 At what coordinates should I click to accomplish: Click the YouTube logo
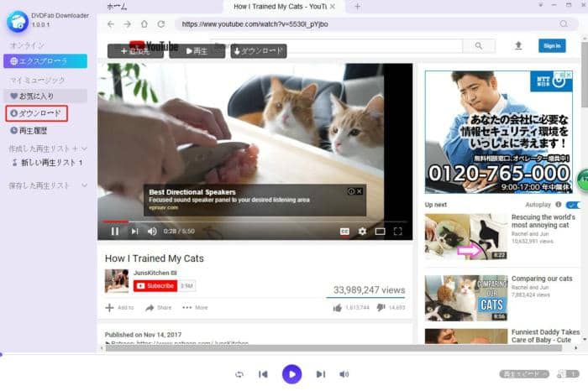coord(154,45)
